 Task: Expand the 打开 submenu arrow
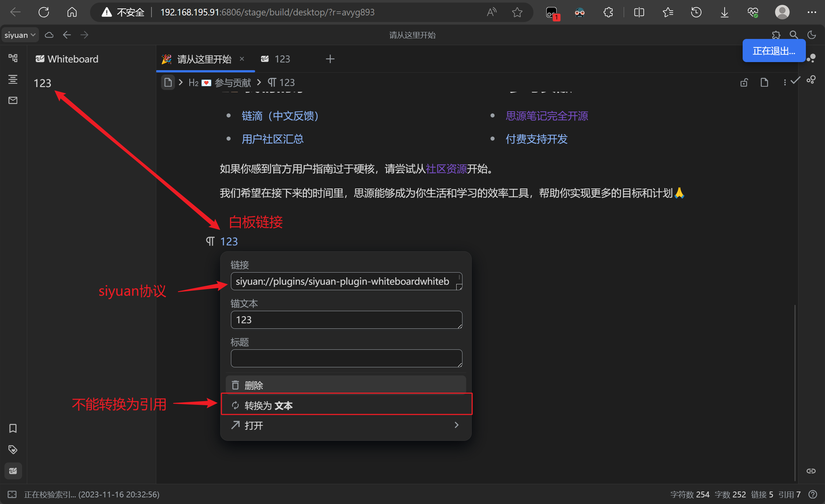456,425
